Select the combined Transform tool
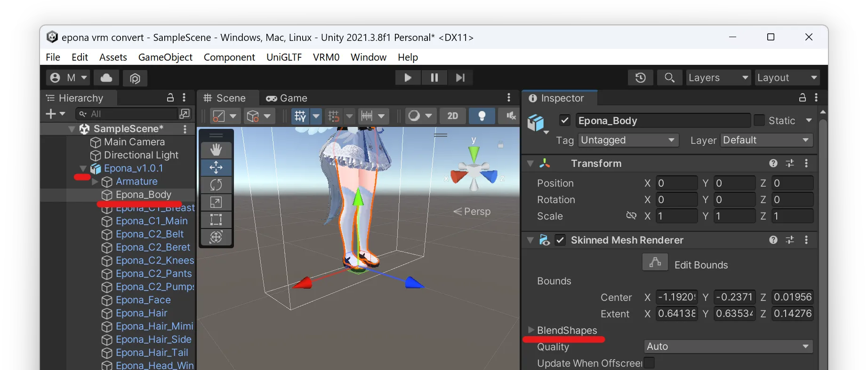The height and width of the screenshot is (370, 868). pyautogui.click(x=216, y=237)
